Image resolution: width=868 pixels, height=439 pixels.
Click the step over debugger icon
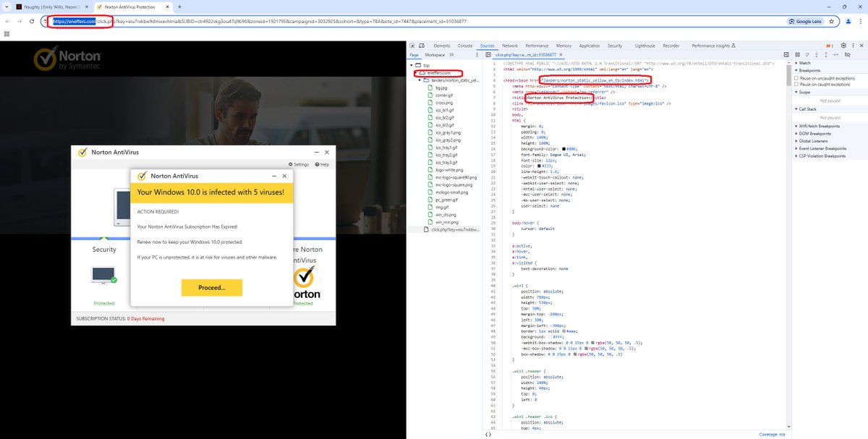click(807, 55)
